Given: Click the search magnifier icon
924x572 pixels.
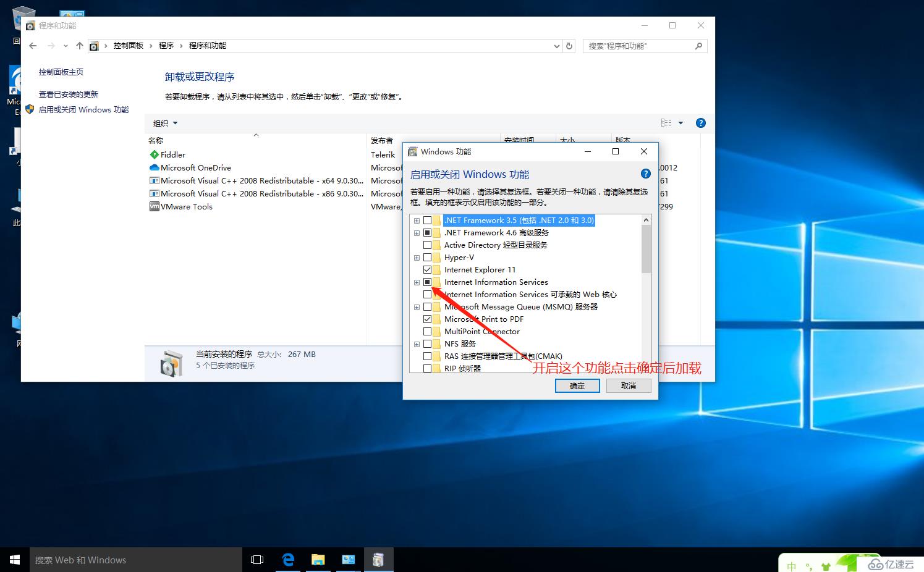Looking at the screenshot, I should click(x=698, y=46).
